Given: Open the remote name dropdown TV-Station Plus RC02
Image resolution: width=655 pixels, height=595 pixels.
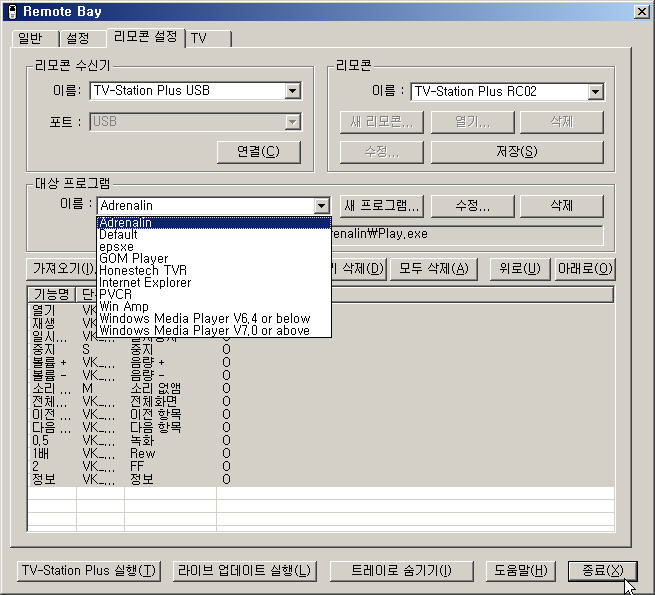Looking at the screenshot, I should [596, 92].
